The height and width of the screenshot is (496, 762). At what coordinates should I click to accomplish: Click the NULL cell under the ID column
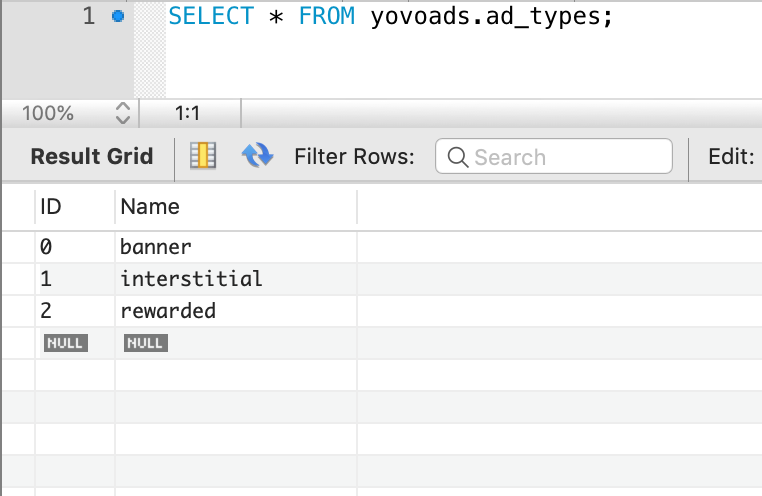65,343
